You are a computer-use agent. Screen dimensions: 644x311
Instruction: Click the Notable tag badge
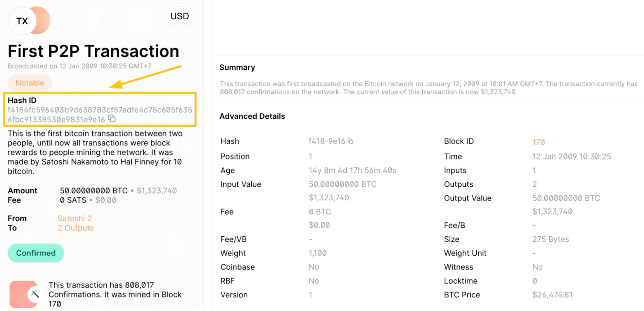(x=30, y=83)
